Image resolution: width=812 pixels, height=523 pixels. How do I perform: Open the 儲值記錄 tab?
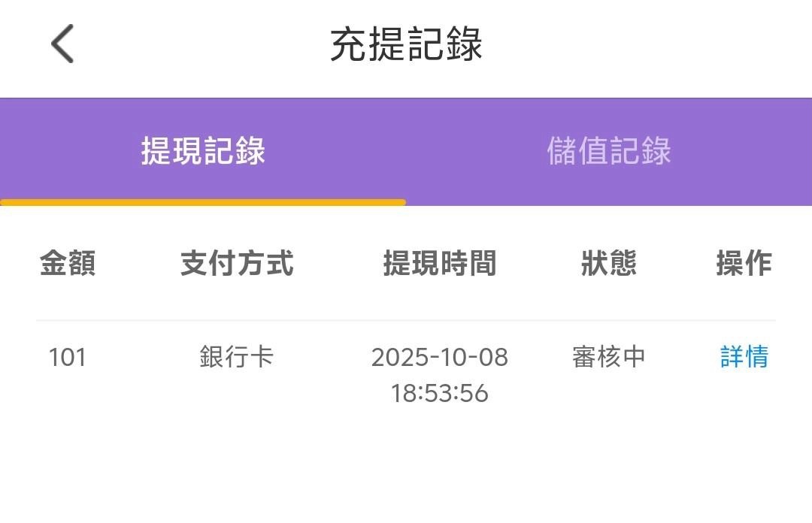608,151
